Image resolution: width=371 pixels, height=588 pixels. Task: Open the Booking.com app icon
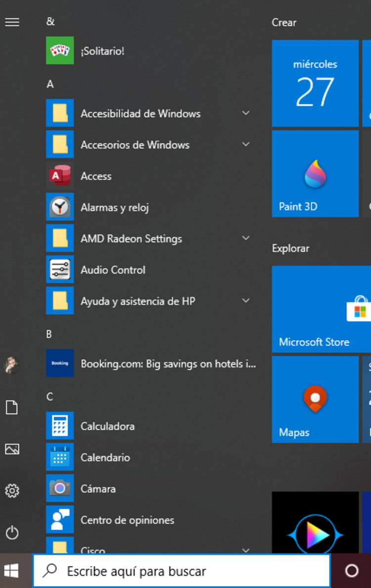pos(60,363)
